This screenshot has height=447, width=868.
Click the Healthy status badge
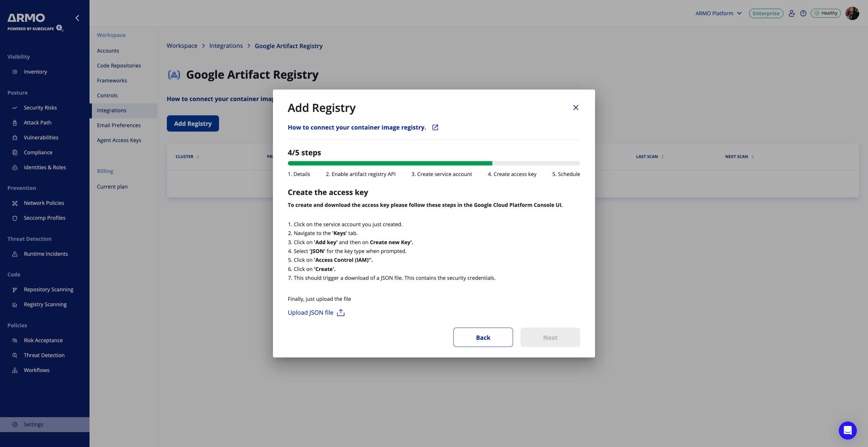coord(826,13)
